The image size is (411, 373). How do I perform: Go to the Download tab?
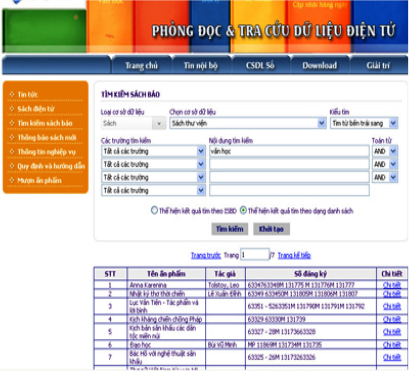pyautogui.click(x=319, y=65)
